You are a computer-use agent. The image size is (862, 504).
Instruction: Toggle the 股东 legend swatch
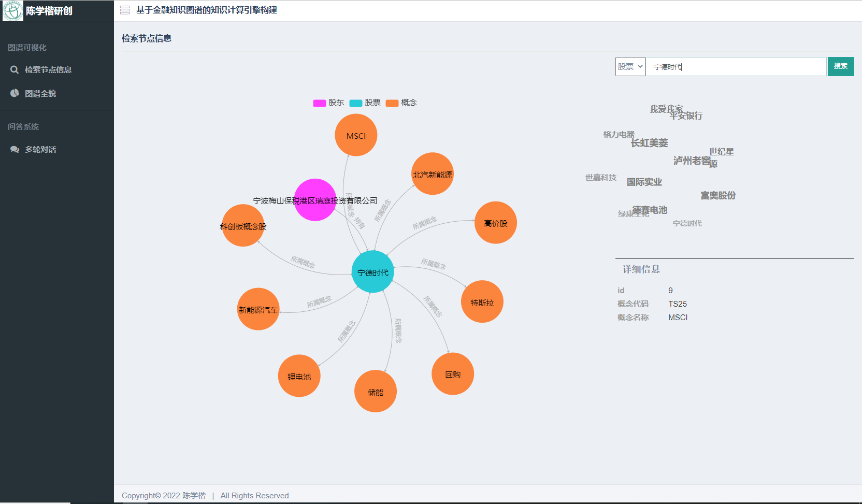coord(320,103)
